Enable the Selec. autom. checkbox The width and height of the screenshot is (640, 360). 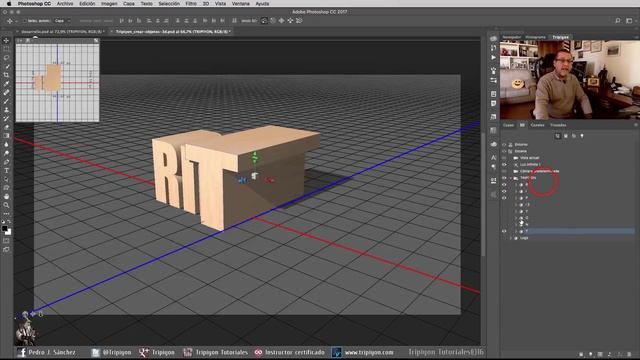pyautogui.click(x=24, y=21)
